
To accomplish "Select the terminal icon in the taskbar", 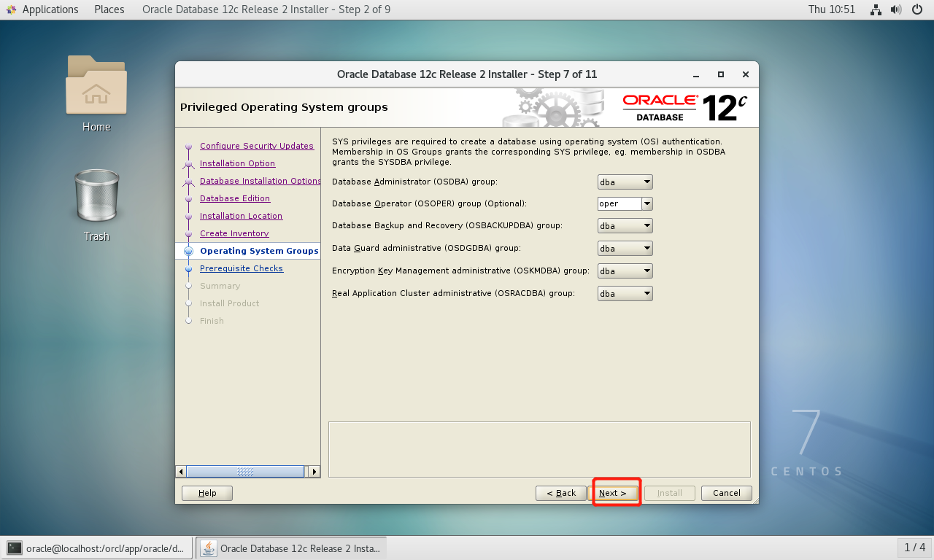I will [x=14, y=548].
